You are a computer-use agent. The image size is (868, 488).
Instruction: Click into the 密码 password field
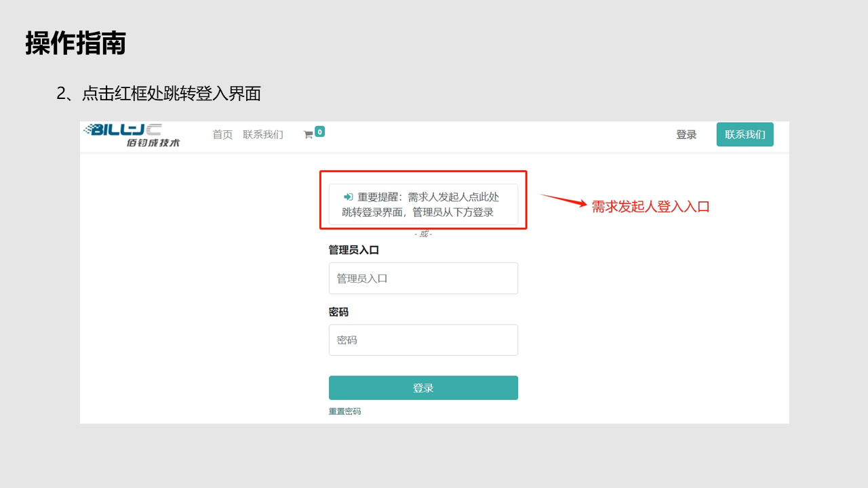[423, 340]
